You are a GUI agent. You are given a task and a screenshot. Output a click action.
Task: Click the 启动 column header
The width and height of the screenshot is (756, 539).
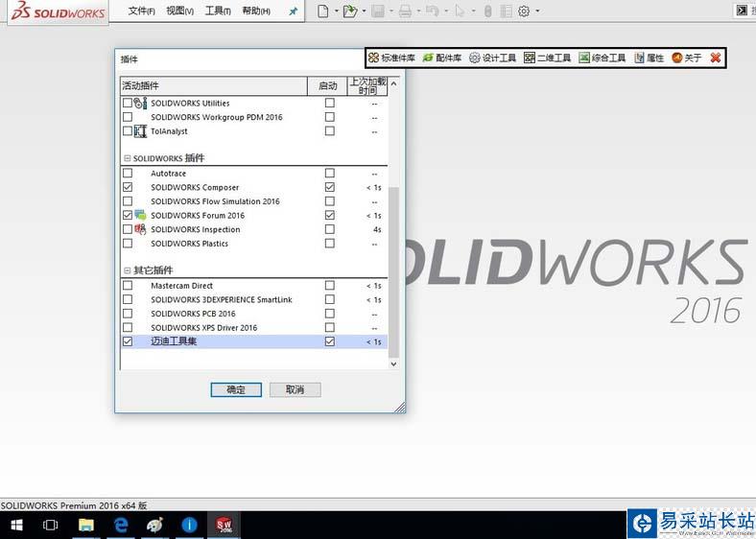coord(327,85)
